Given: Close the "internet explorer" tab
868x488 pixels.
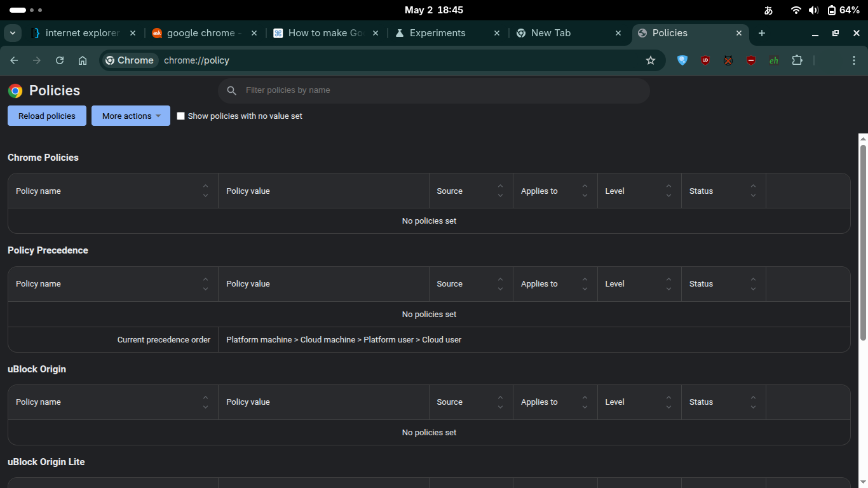Looking at the screenshot, I should click(x=133, y=33).
